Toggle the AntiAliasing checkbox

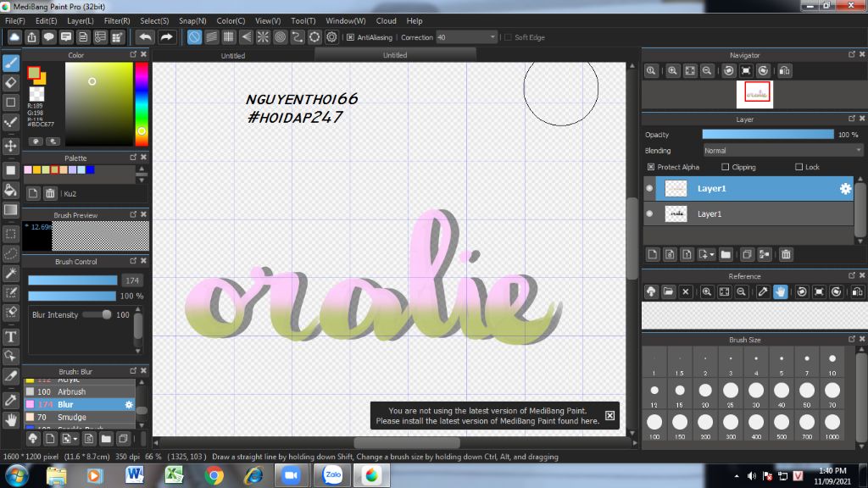click(350, 37)
